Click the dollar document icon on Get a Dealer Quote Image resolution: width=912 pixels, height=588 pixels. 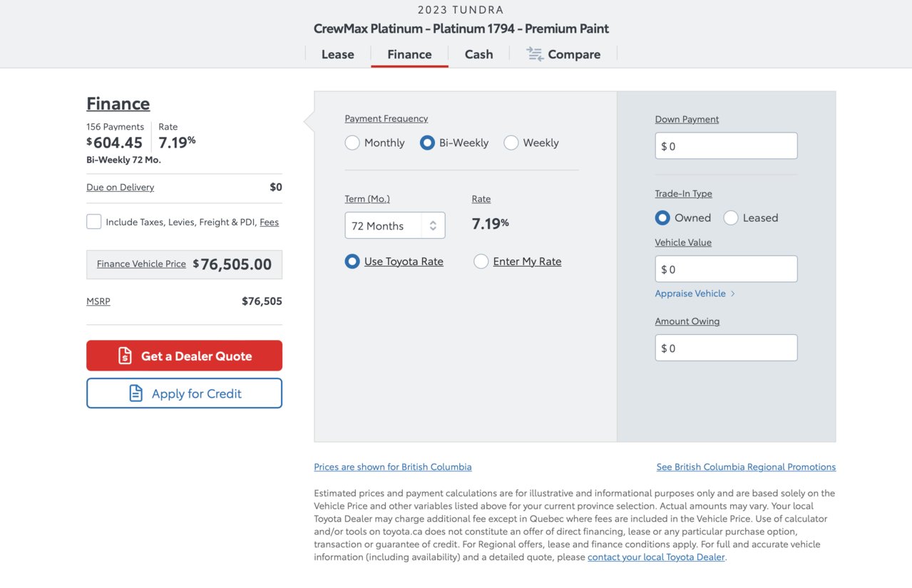click(x=125, y=356)
